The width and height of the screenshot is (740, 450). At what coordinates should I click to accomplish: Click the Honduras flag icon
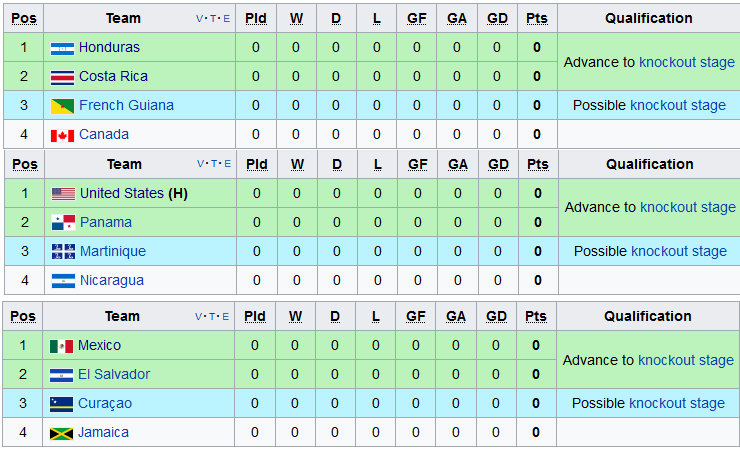(x=62, y=49)
